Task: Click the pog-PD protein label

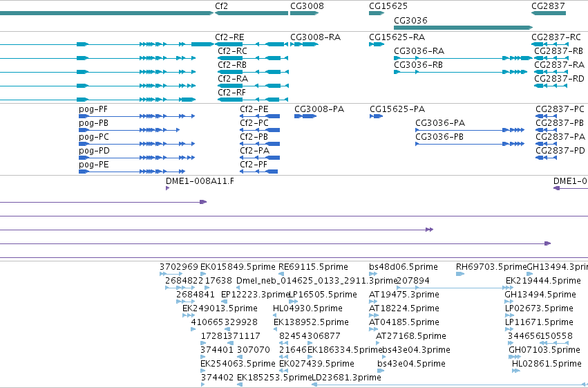Action: tap(94, 151)
